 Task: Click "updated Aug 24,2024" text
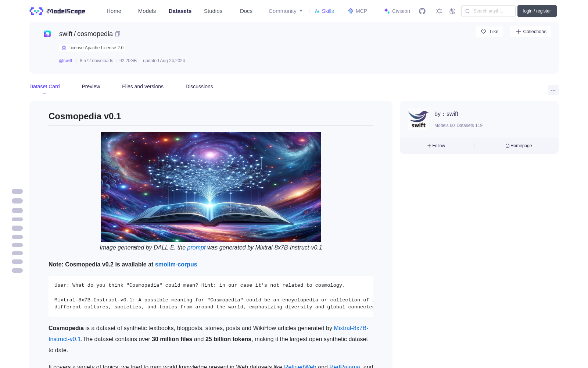(x=164, y=61)
